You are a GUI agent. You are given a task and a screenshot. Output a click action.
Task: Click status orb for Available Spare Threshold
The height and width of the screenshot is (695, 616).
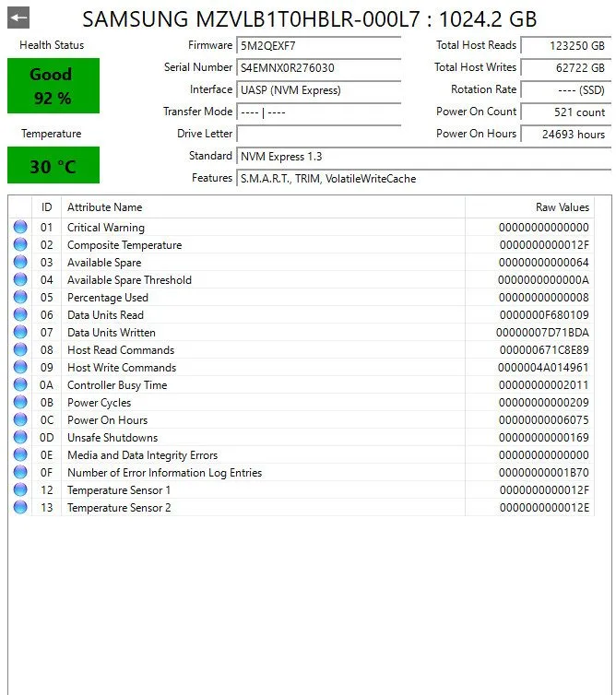20,279
